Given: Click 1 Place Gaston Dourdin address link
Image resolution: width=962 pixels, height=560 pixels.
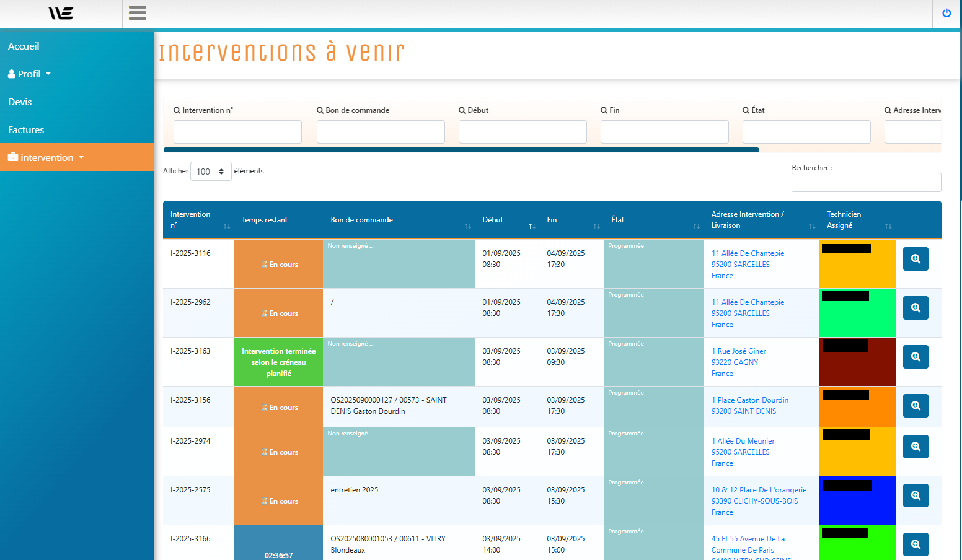Looking at the screenshot, I should tap(749, 400).
